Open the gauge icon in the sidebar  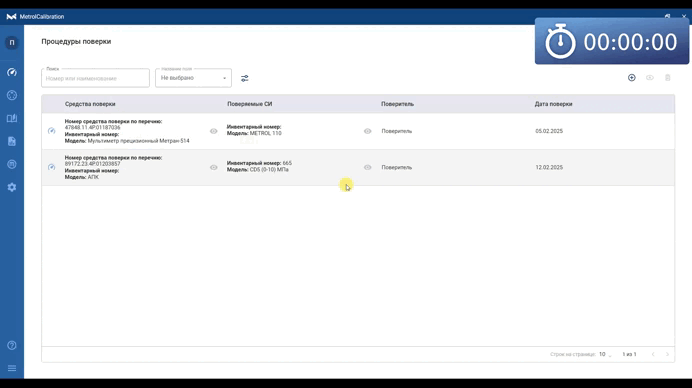pyautogui.click(x=12, y=72)
